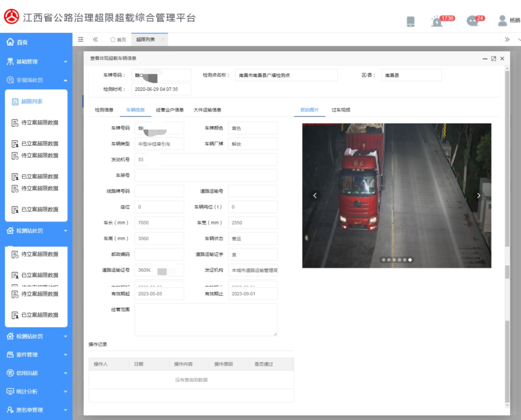
Task: Show the previous captured image arrow
Action: point(315,196)
